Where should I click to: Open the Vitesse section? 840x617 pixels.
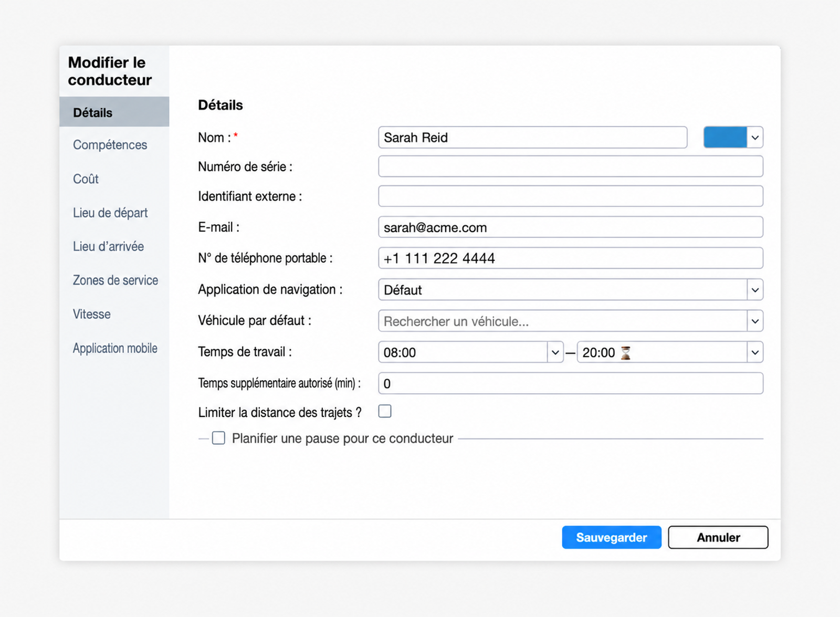click(92, 314)
